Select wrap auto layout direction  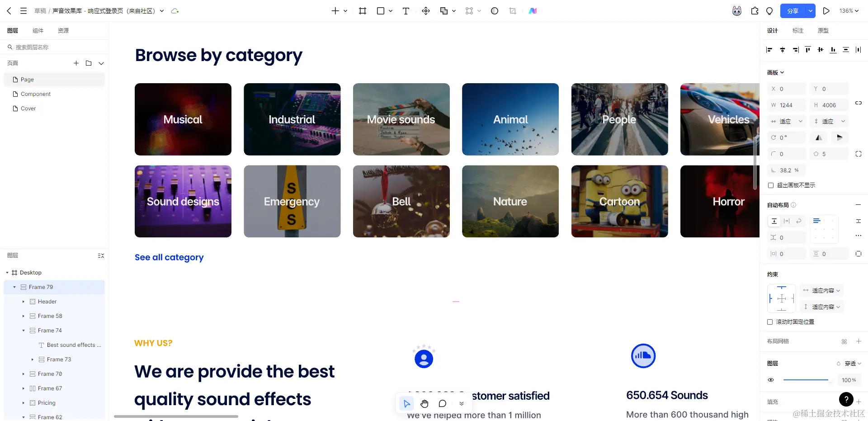799,221
